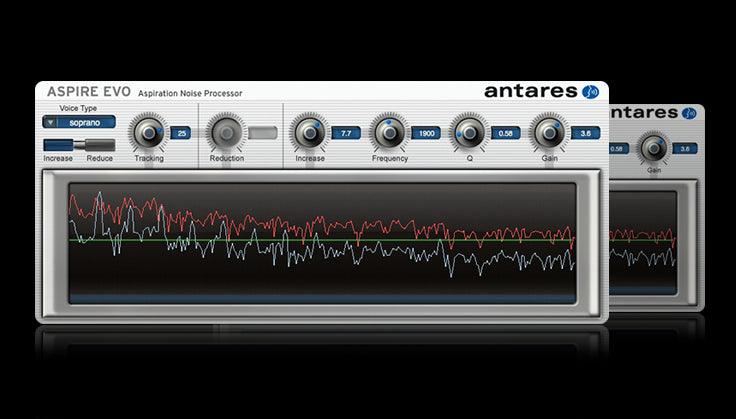736x419 pixels.
Task: Click the Antares logo icon in background window
Action: [689, 113]
